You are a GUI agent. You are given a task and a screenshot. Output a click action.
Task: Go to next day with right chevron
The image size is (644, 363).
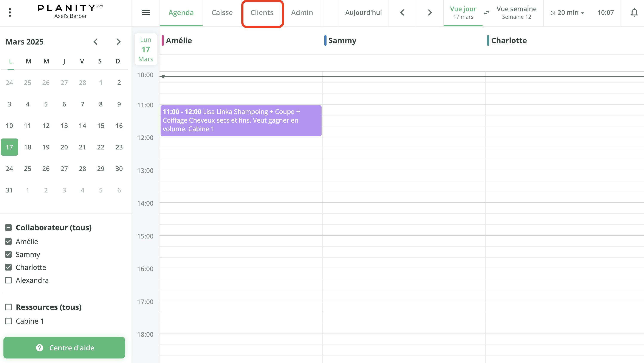(429, 12)
